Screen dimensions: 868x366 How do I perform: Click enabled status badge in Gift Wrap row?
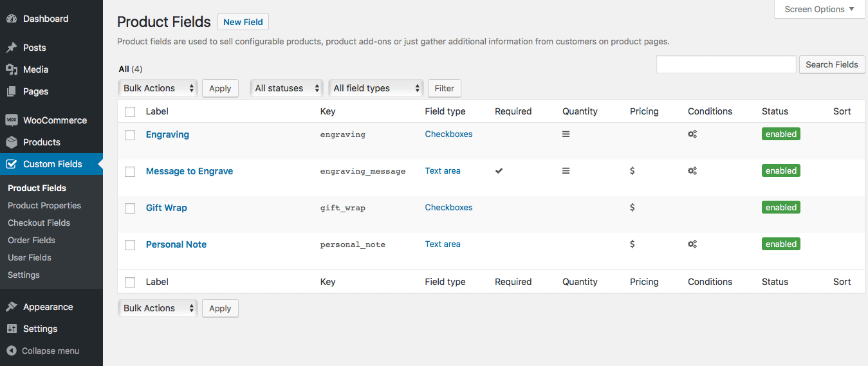coord(781,208)
